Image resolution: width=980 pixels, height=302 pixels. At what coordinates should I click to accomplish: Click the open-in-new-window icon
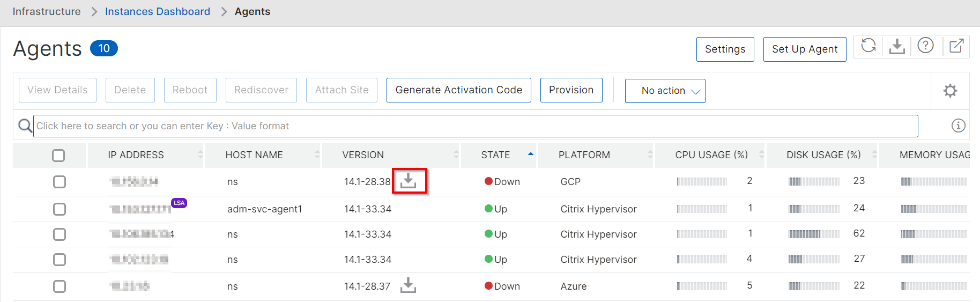956,46
